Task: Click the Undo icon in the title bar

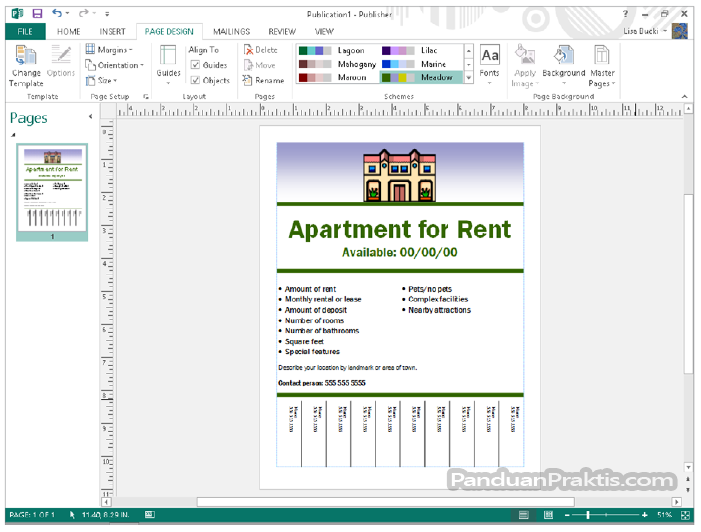Action: point(57,14)
